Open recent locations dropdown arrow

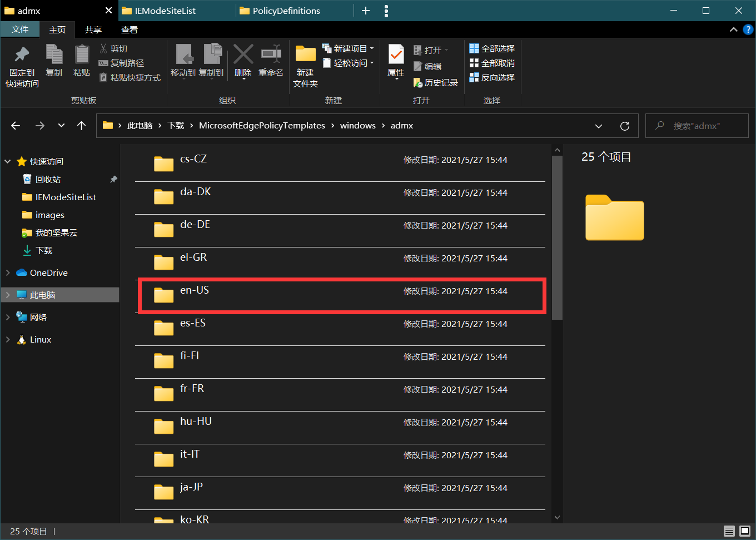(x=61, y=126)
